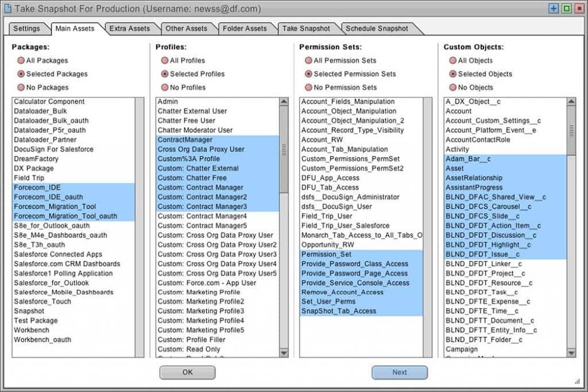Screen dimensions: 588x392
Task: Select Forcecom_Migration_Tool_oauth package
Action: point(73,216)
